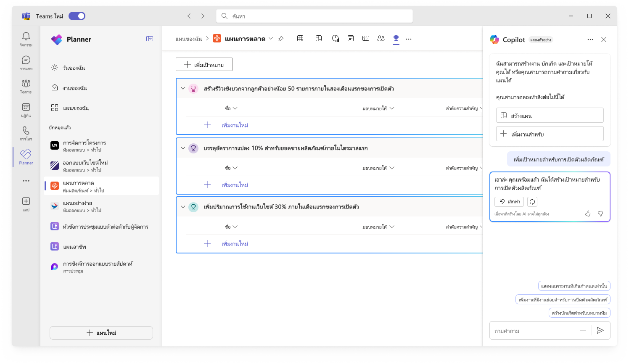This screenshot has width=629, height=364.
Task: Open the People view icon
Action: pyautogui.click(x=381, y=38)
